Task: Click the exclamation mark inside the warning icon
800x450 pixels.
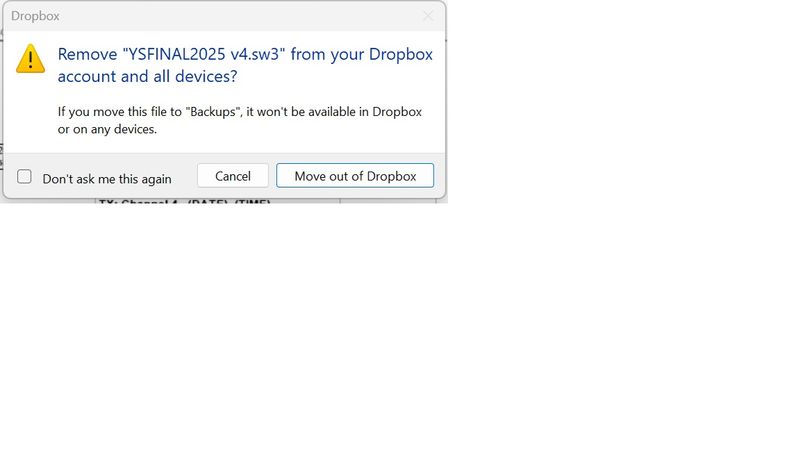Action: coord(31,61)
